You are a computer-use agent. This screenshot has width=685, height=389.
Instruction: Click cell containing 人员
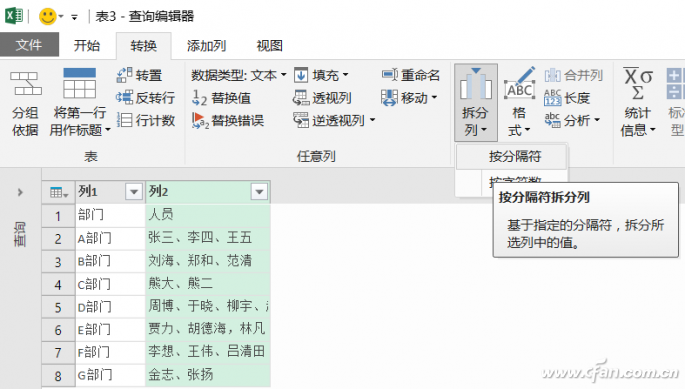208,215
